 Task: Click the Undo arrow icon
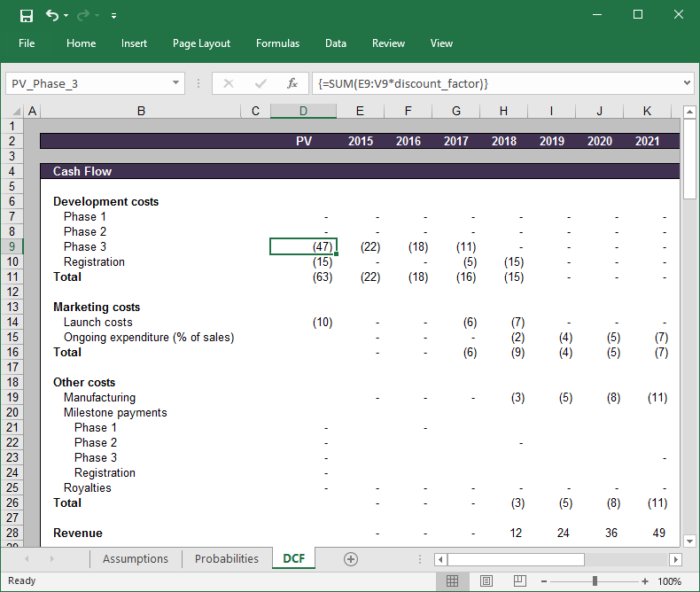point(52,15)
